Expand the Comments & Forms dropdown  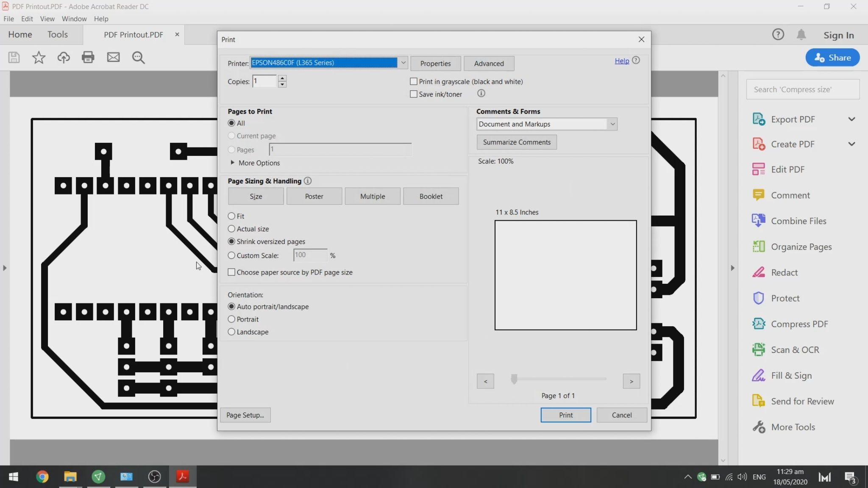coord(612,124)
